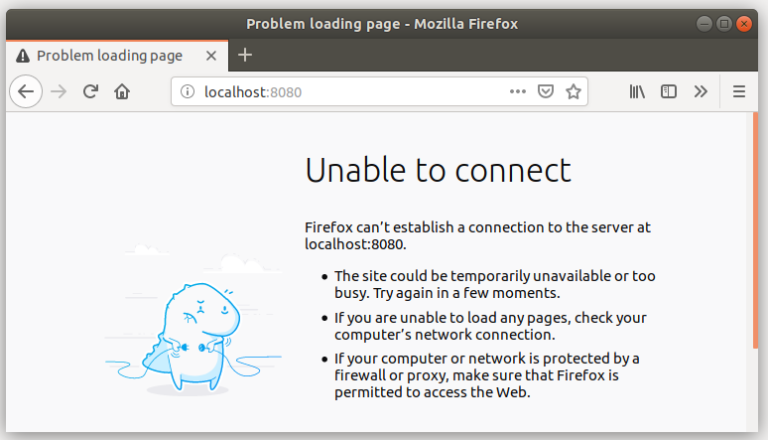Viewport: 768px width, 440px height.
Task: Save page to Pocket
Action: coord(545,92)
